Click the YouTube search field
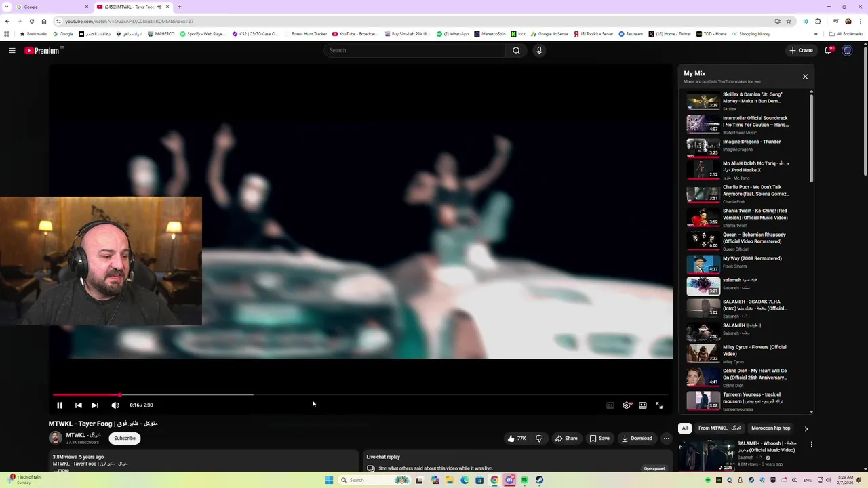868x488 pixels. 415,50
